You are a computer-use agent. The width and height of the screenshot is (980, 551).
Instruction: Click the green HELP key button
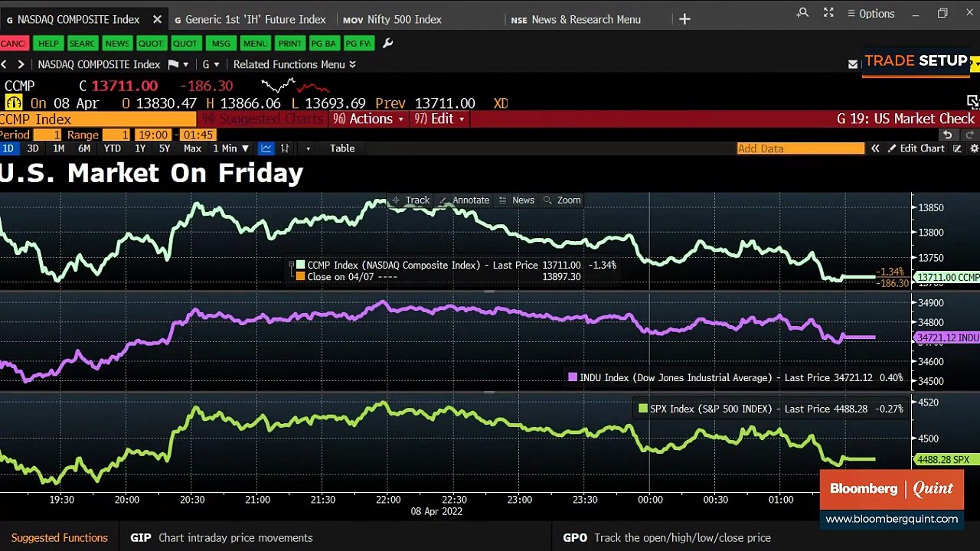(x=48, y=44)
